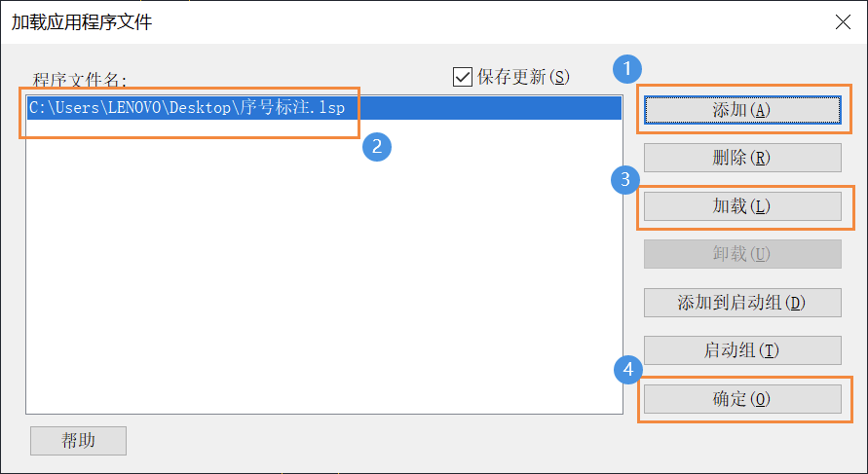Click empty space in the file list
The image size is (868, 474).
[x=324, y=266]
